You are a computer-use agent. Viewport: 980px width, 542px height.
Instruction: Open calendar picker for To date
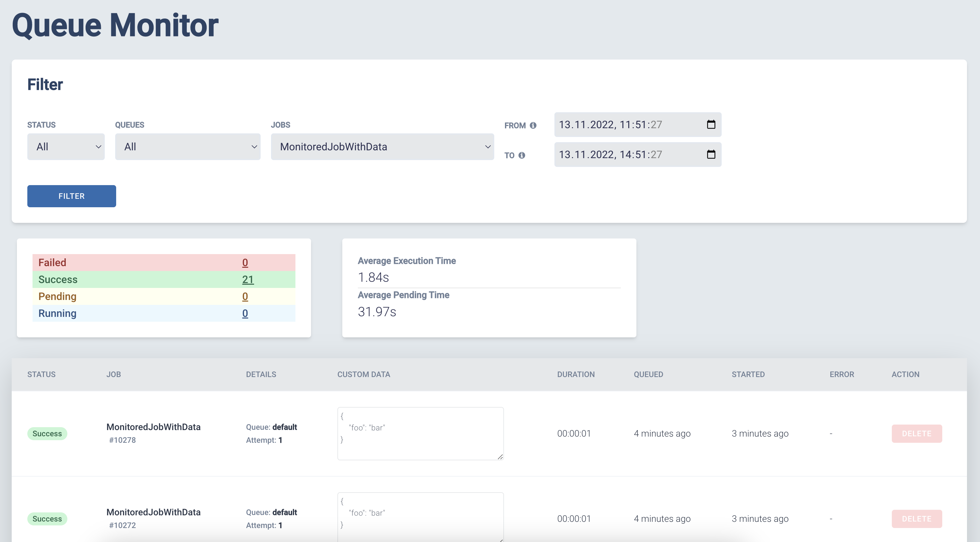(711, 155)
